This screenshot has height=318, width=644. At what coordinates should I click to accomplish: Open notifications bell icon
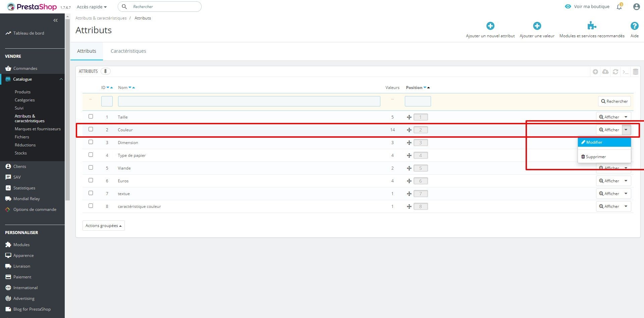[x=619, y=7]
